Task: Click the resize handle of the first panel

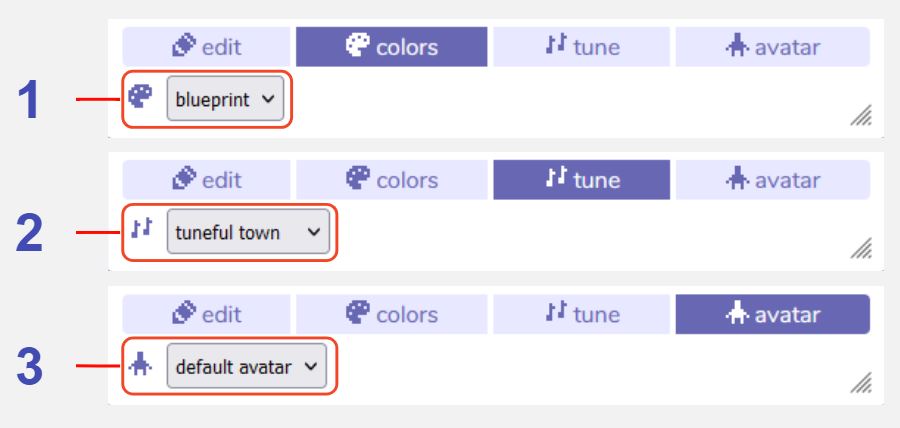Action: [x=861, y=117]
